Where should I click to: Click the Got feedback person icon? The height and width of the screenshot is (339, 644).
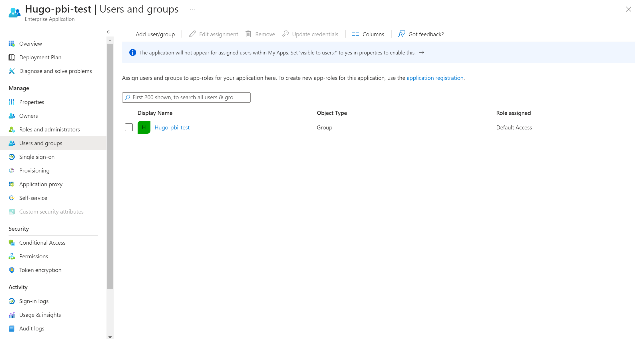pos(402,34)
